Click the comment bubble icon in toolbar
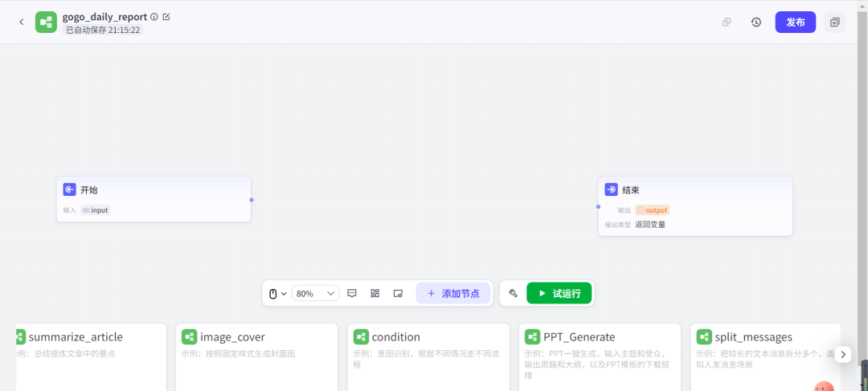Screen dimensions: 868x391 click(x=351, y=294)
